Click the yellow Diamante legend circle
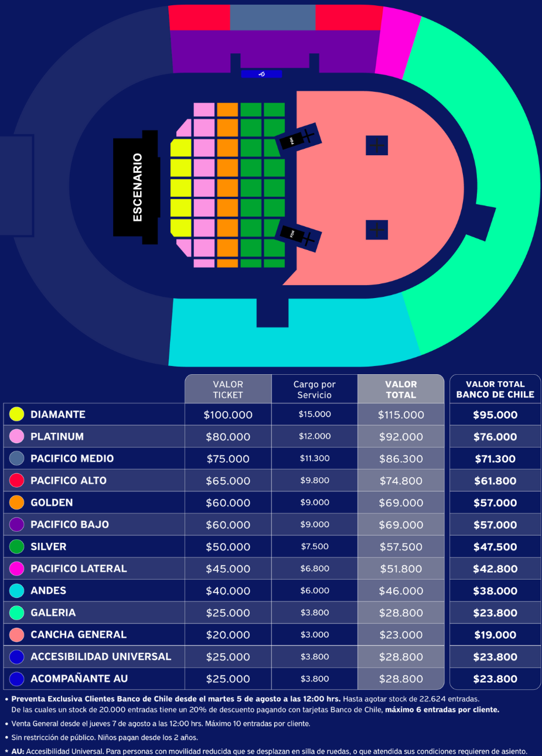Image resolution: width=542 pixels, height=756 pixels. [x=16, y=414]
